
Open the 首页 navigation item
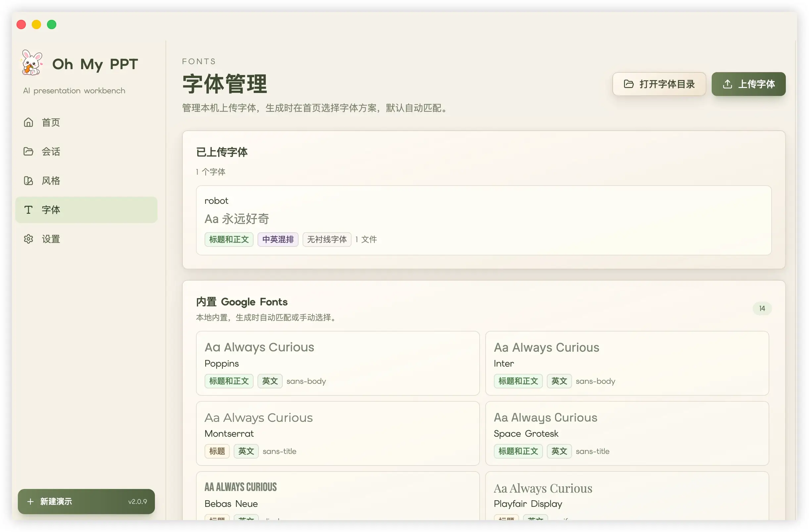(86, 122)
